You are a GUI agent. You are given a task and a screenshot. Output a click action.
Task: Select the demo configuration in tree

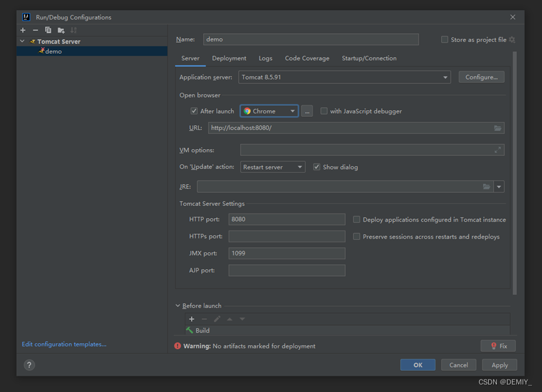(x=92, y=51)
